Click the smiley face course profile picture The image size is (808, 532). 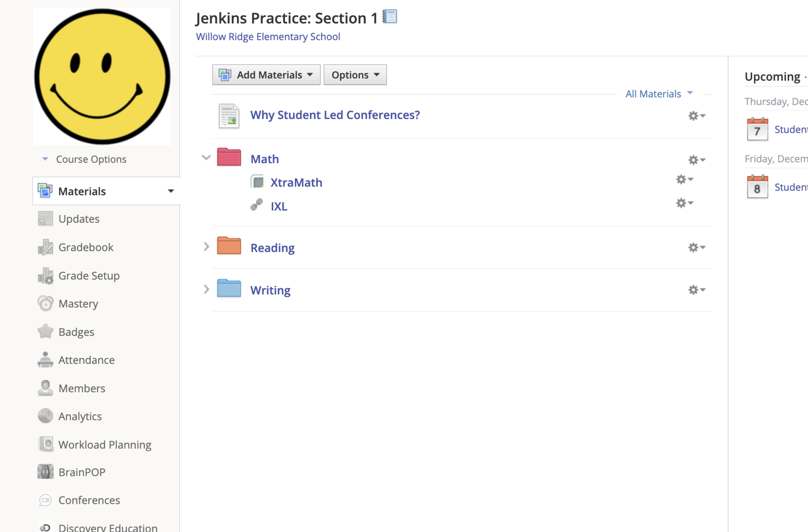point(102,77)
